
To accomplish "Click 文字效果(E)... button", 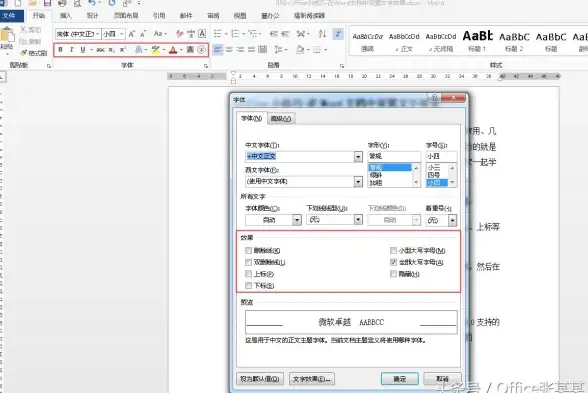I will click(x=312, y=379).
